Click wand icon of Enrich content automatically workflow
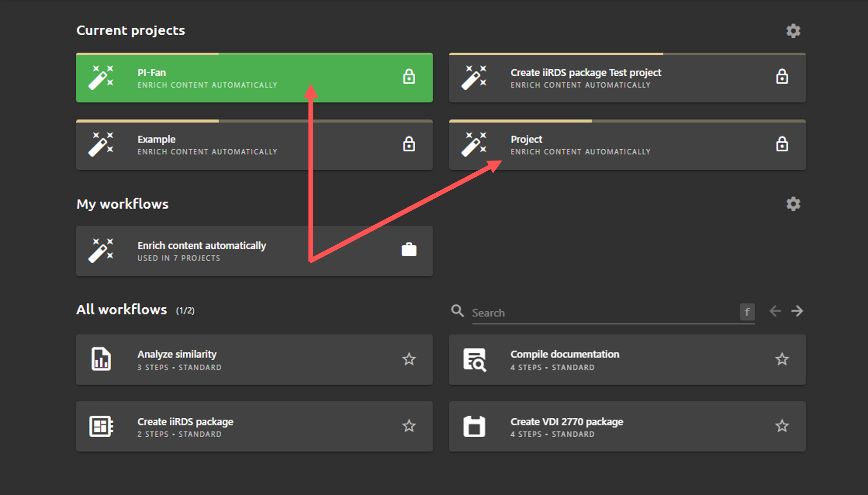The height and width of the screenshot is (495, 868). (101, 251)
